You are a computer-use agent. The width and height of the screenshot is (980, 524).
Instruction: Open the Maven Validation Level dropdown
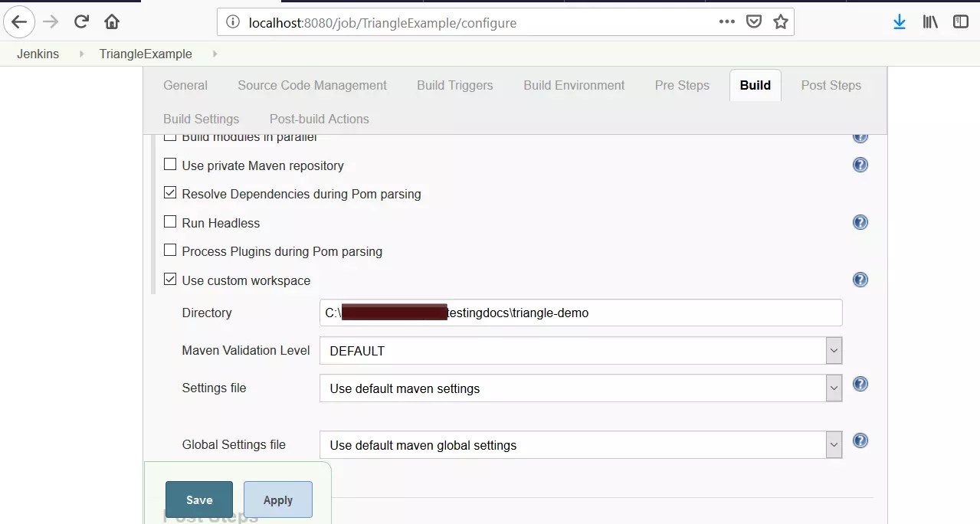click(x=834, y=350)
